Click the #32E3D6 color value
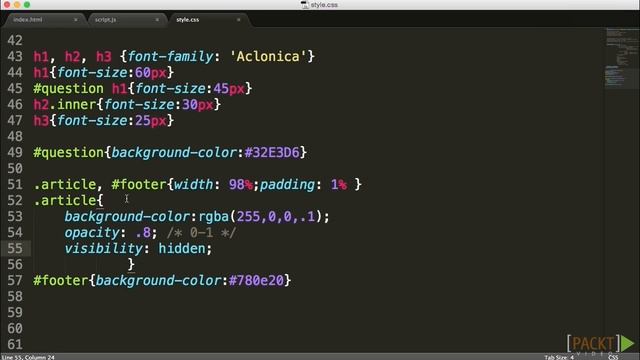The height and width of the screenshot is (360, 640). click(272, 152)
